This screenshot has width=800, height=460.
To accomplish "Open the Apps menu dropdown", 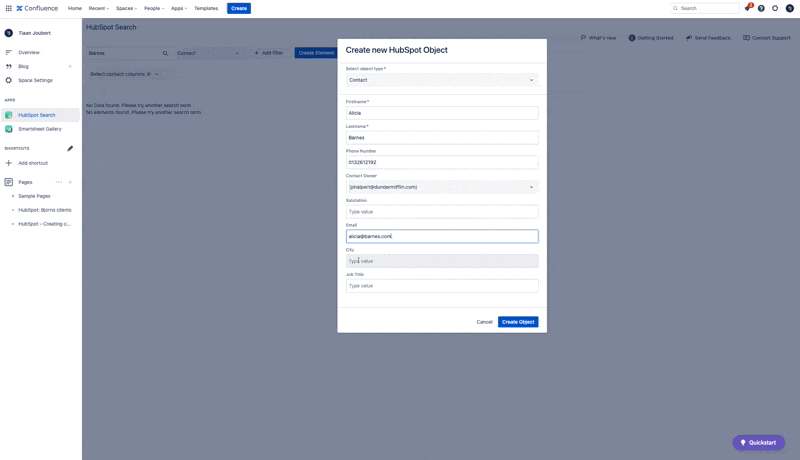I will click(x=179, y=8).
